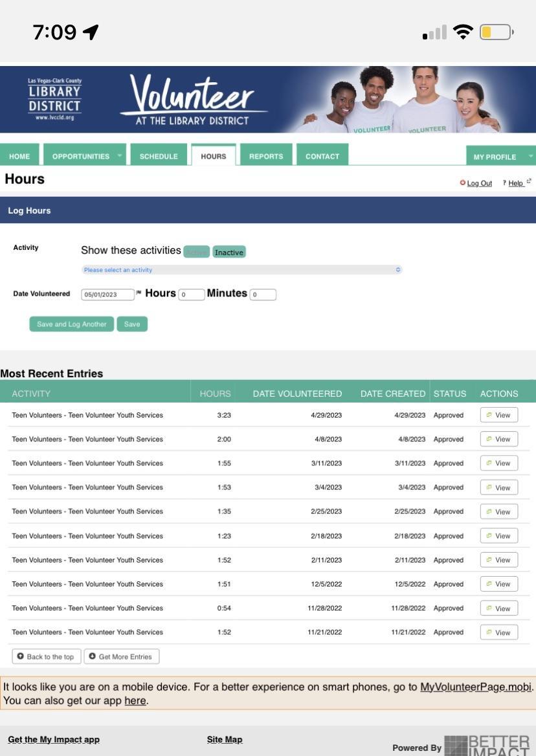Open the Site Map link
The height and width of the screenshot is (756, 536).
225,740
